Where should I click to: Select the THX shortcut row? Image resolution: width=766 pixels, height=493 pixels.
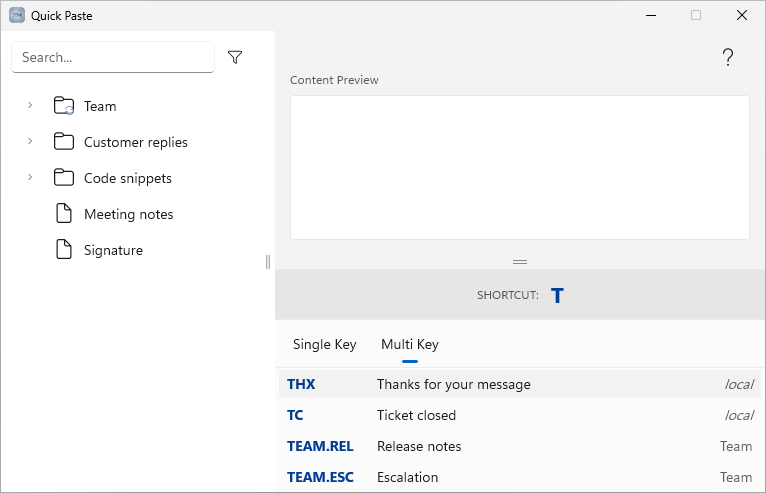pos(520,384)
